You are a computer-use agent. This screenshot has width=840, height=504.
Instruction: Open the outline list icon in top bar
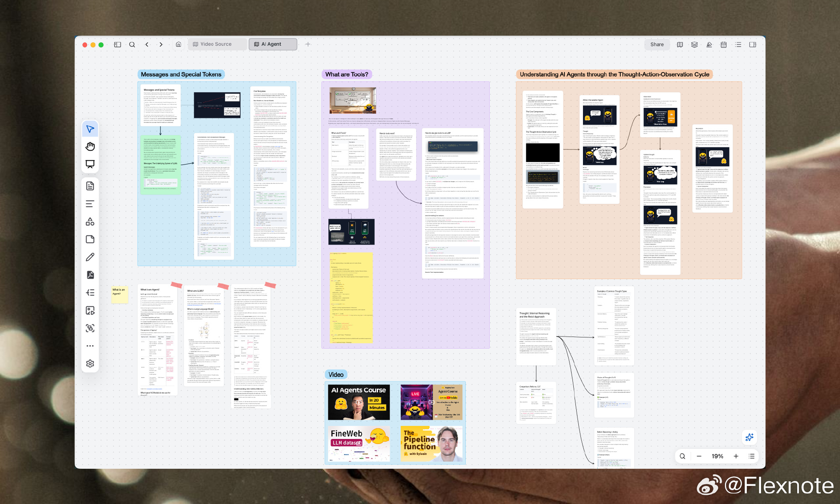(x=738, y=44)
